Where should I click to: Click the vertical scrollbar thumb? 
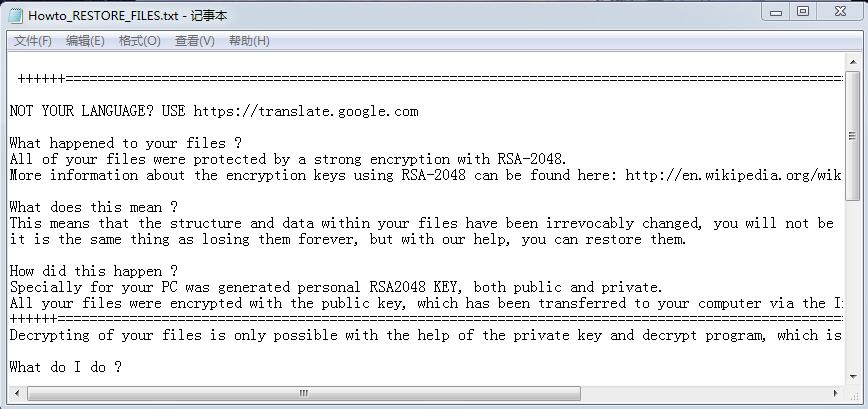coord(852,135)
